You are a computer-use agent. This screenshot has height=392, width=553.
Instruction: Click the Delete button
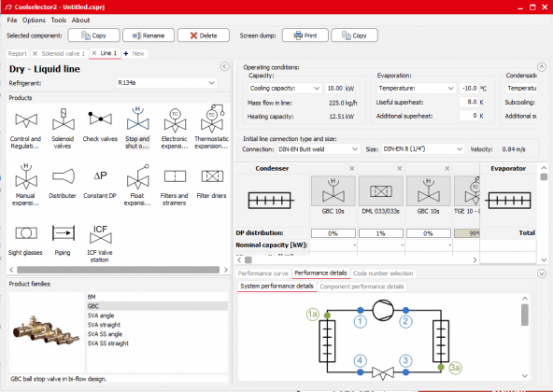click(204, 35)
